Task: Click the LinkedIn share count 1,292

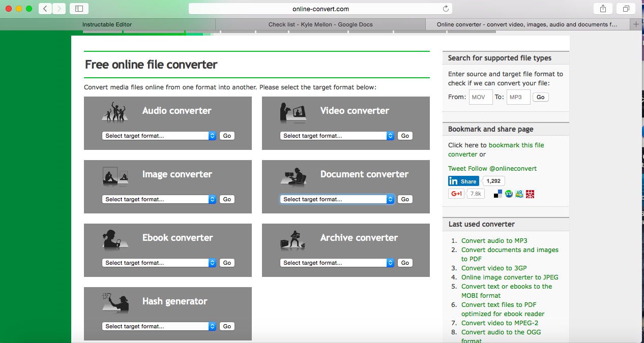Action: point(493,181)
